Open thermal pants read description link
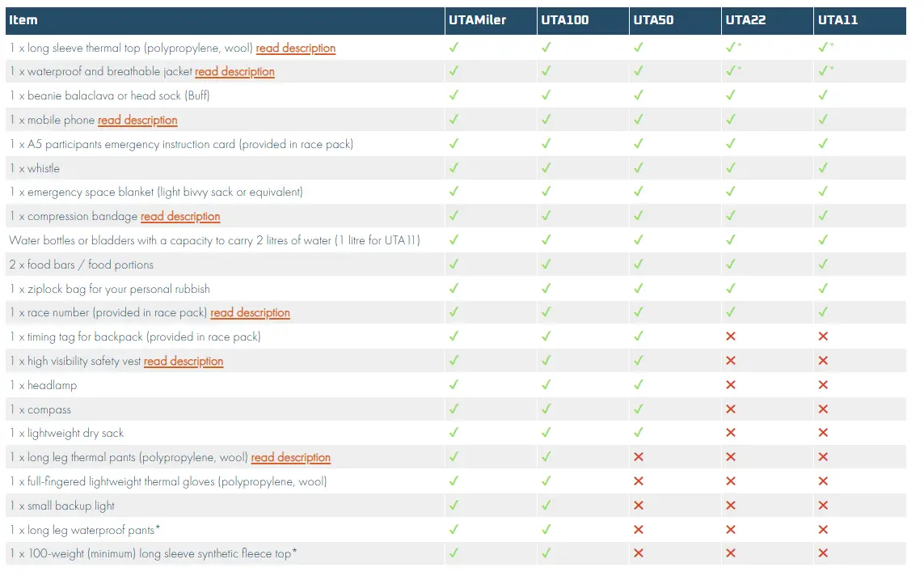 290,458
